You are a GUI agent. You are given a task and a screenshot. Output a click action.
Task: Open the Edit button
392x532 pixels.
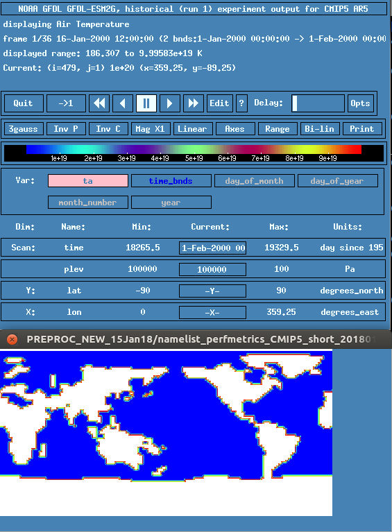point(219,103)
